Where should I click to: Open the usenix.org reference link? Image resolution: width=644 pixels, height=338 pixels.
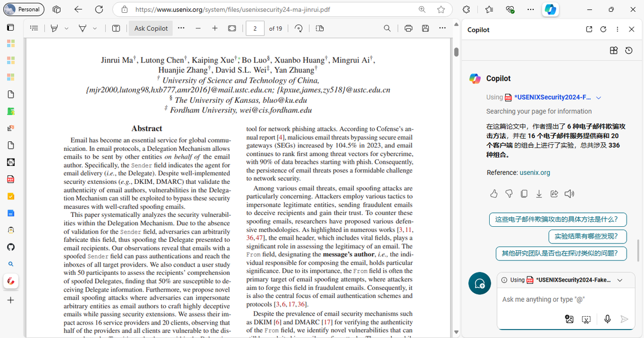click(x=535, y=173)
